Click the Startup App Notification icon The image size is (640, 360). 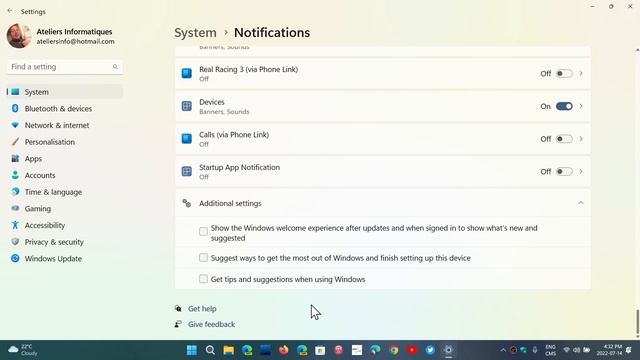[187, 171]
